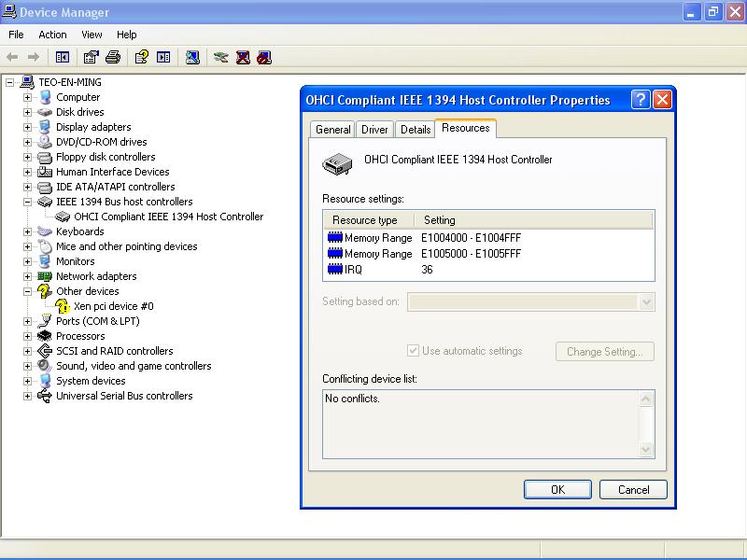Image resolution: width=747 pixels, height=560 pixels.
Task: Click the toolbar Help icon
Action: tap(141, 57)
